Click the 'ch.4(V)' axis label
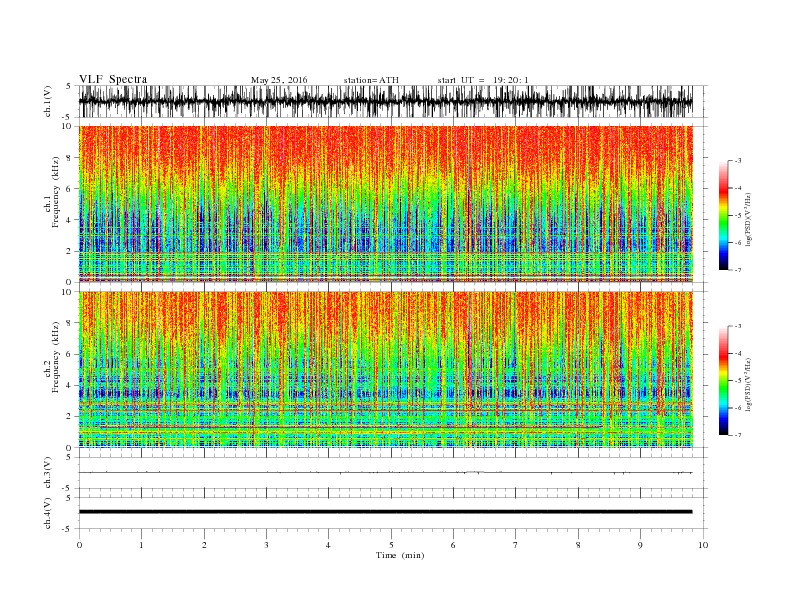The height and width of the screenshot is (612, 792). click(x=48, y=513)
